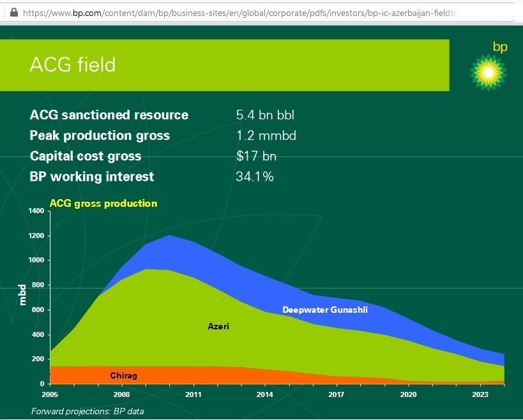The width and height of the screenshot is (523, 420).
Task: Click the bp.com URL in the address bar
Action: [240, 13]
